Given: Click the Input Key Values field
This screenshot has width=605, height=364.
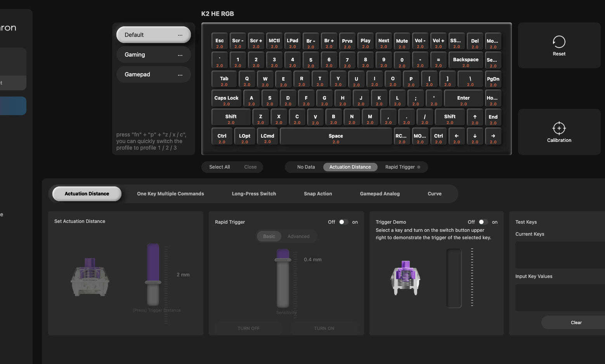Looking at the screenshot, I should tap(560, 298).
